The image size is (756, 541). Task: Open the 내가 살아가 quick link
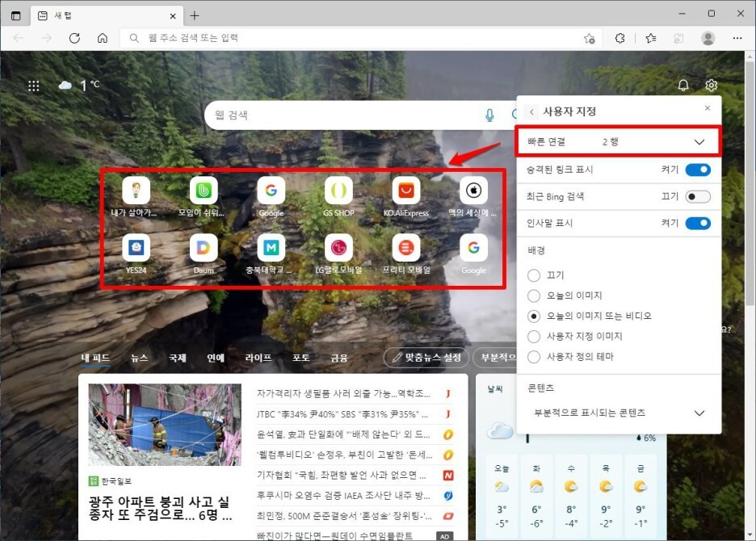136,197
